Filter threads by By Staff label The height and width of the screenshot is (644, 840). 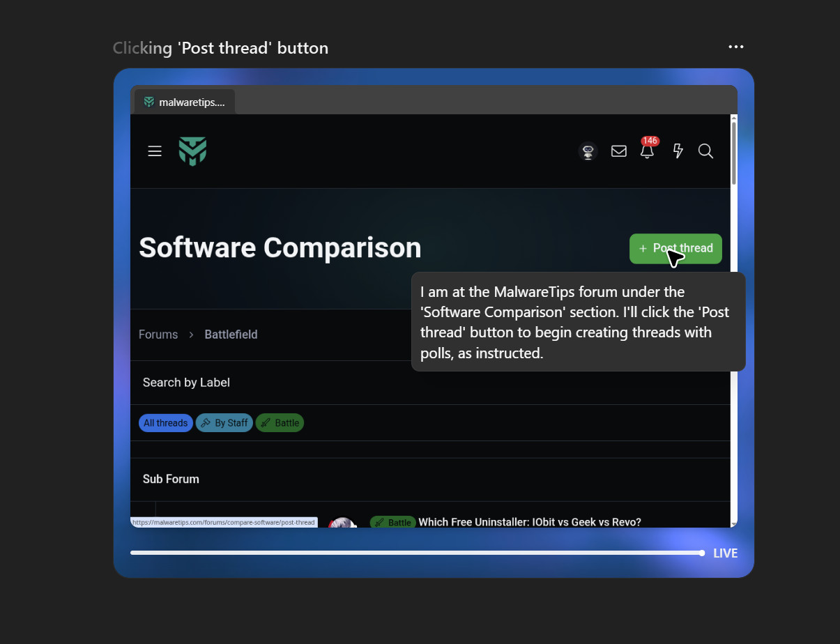tap(224, 423)
